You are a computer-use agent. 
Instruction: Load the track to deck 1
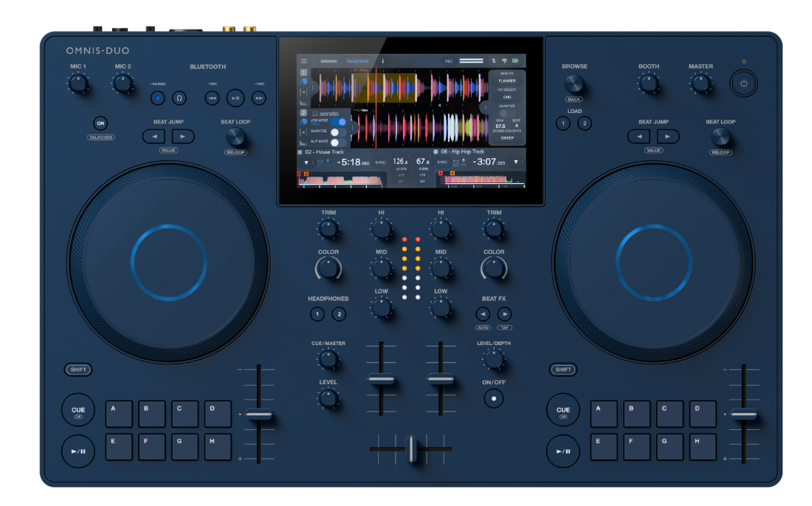coord(563,123)
